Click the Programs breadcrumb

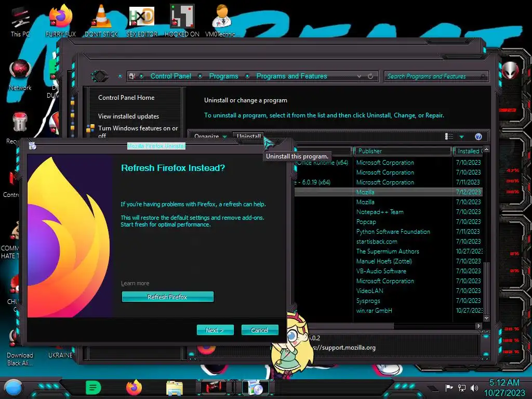pyautogui.click(x=223, y=76)
